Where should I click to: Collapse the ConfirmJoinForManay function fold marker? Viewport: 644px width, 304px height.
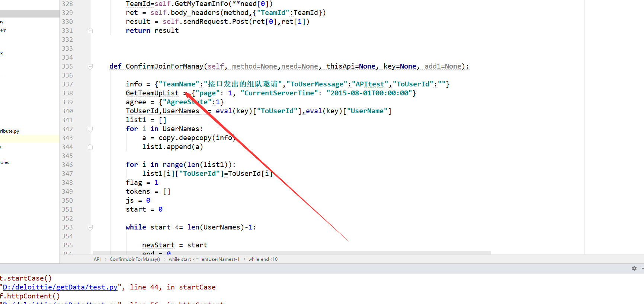[x=90, y=66]
